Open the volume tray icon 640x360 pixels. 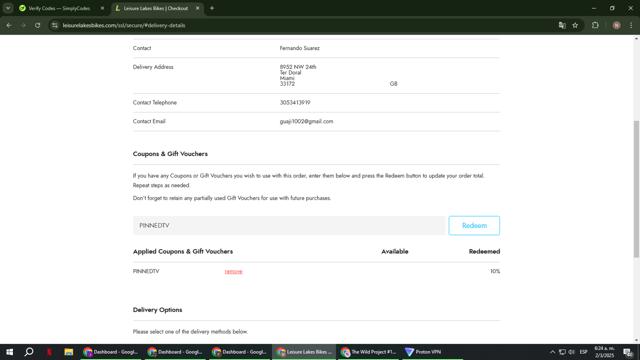click(x=571, y=352)
